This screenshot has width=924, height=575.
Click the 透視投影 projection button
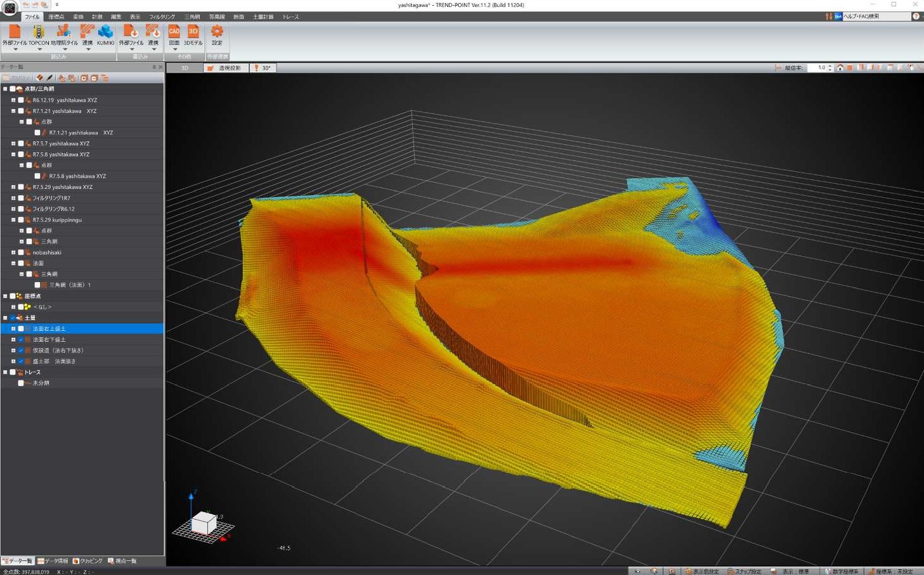coord(225,68)
